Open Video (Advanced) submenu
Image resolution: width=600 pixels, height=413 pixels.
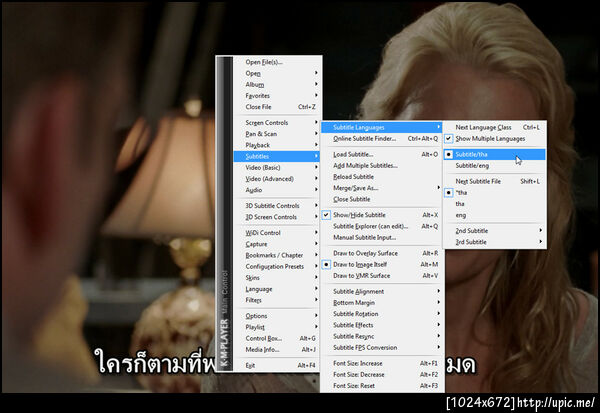(276, 179)
